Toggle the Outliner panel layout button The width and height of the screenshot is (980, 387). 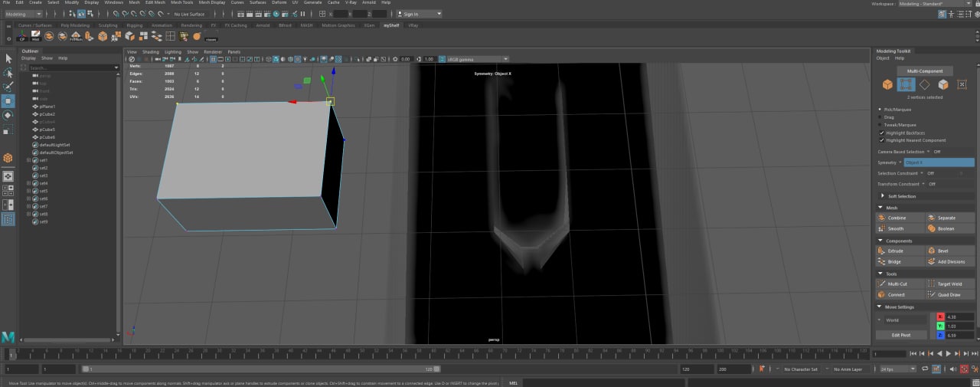pyautogui.click(x=8, y=219)
